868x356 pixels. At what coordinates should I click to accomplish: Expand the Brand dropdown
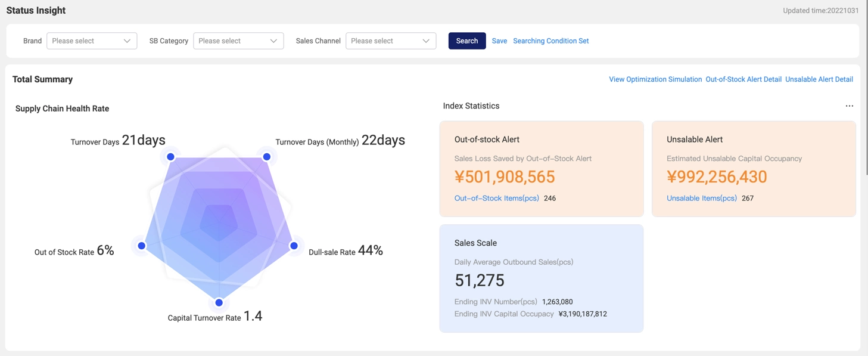(92, 41)
